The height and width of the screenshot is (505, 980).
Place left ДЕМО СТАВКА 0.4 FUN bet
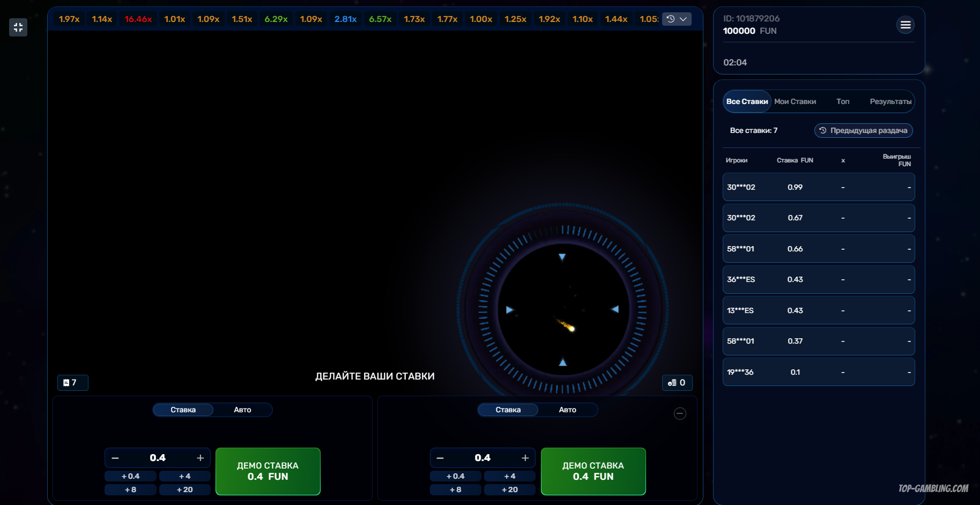tap(268, 471)
